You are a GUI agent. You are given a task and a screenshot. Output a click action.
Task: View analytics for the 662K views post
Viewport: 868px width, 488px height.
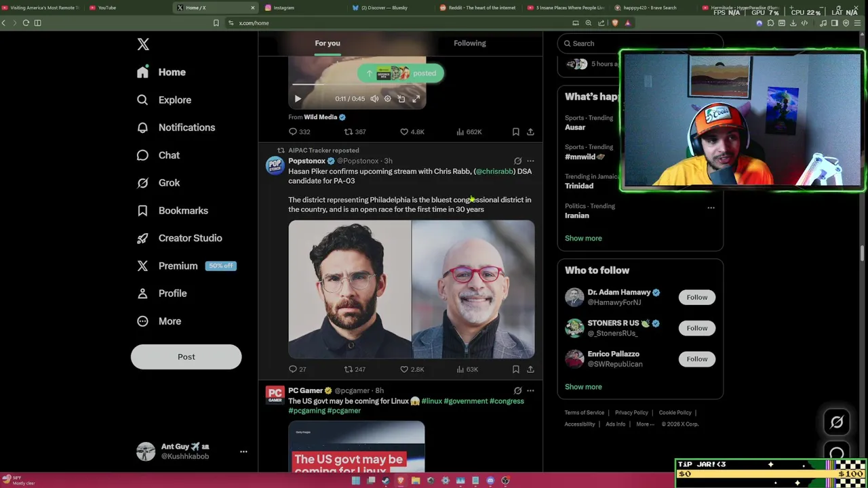pyautogui.click(x=469, y=132)
